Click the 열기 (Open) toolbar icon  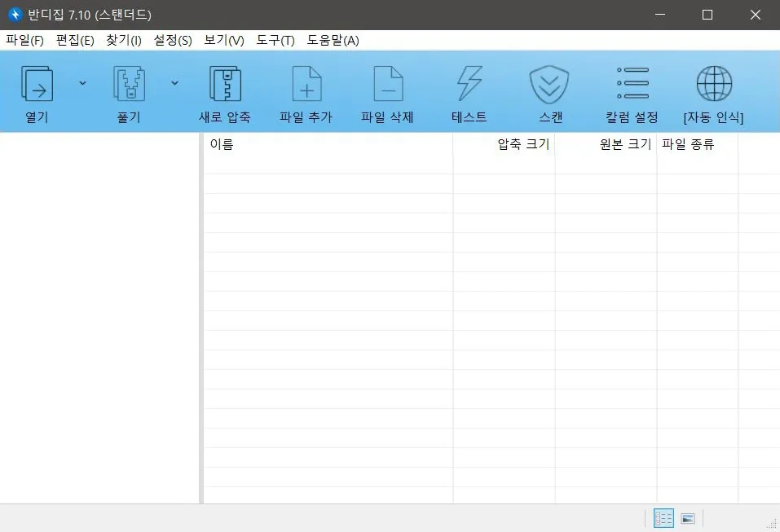click(x=37, y=84)
